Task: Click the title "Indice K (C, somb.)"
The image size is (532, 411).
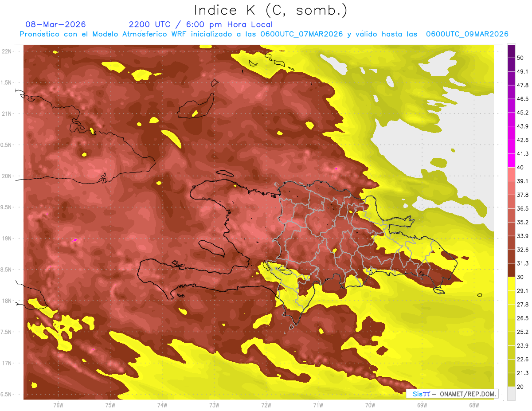Action: [271, 10]
